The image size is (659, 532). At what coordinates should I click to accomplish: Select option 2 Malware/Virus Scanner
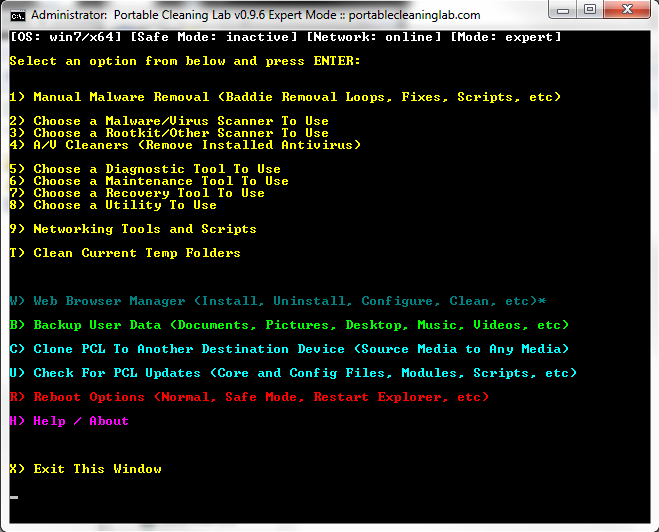tap(169, 121)
